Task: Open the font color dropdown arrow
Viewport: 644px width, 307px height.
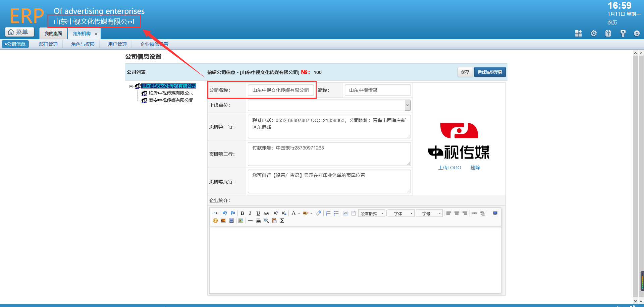Action: [x=299, y=213]
